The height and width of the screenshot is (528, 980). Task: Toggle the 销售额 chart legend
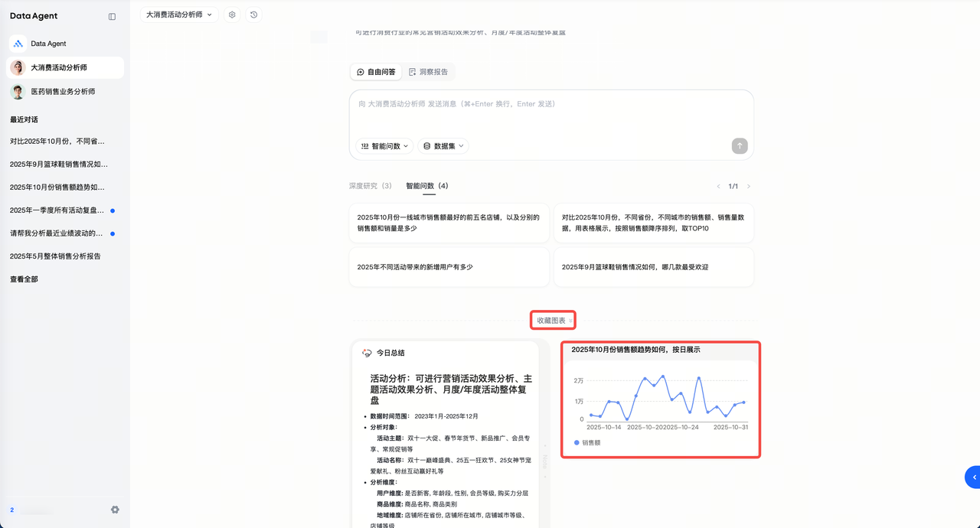point(587,442)
